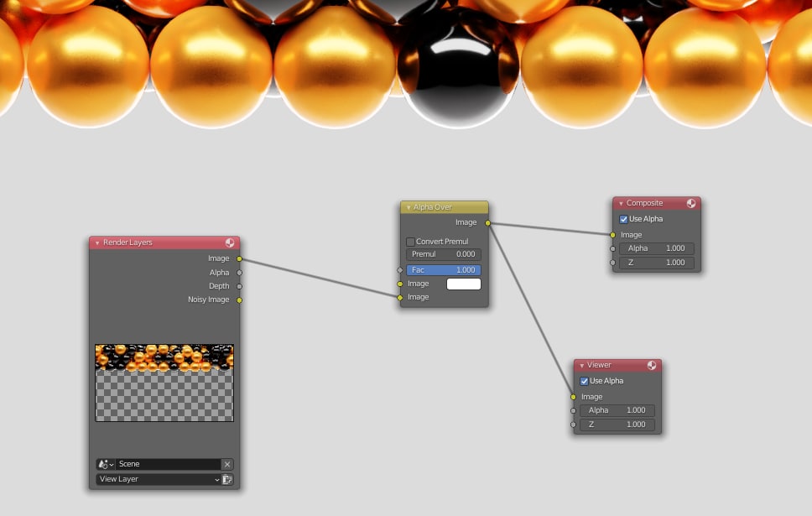Click Viewer Image input socket
The height and width of the screenshot is (516, 812).
tap(573, 397)
